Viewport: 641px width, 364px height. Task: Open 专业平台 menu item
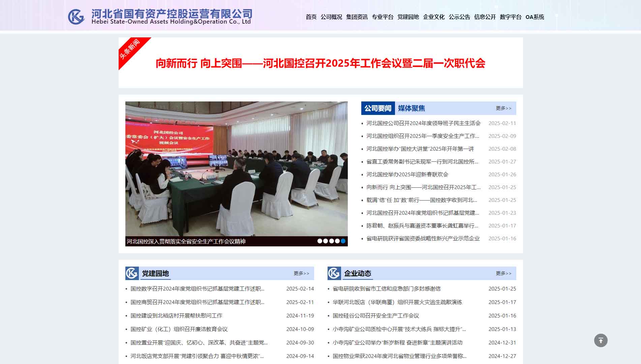click(x=383, y=17)
